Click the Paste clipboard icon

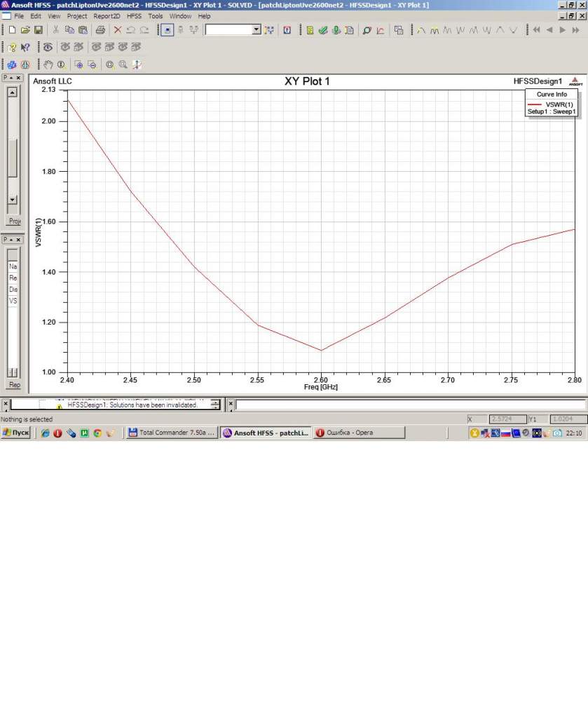coord(83,30)
